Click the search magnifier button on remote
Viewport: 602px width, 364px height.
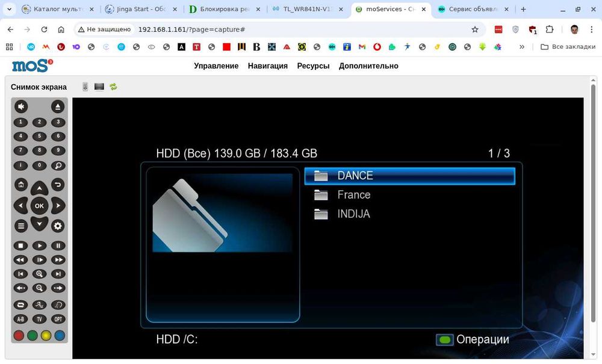point(58,165)
